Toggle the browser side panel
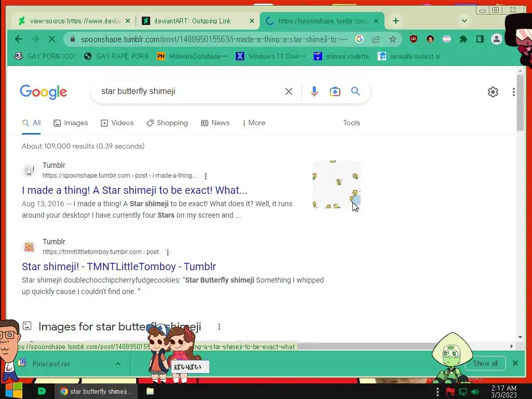Screen dimensions: 532x399 click(x=480, y=39)
